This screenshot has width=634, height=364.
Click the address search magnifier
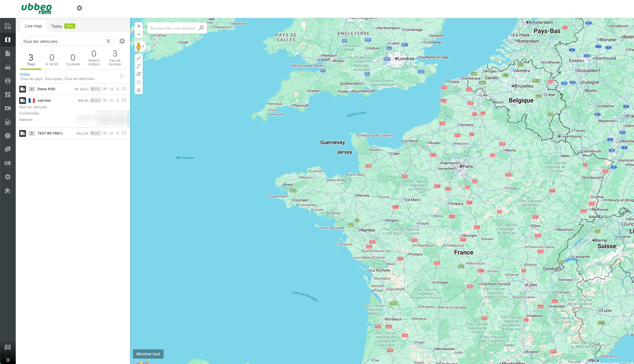(201, 28)
